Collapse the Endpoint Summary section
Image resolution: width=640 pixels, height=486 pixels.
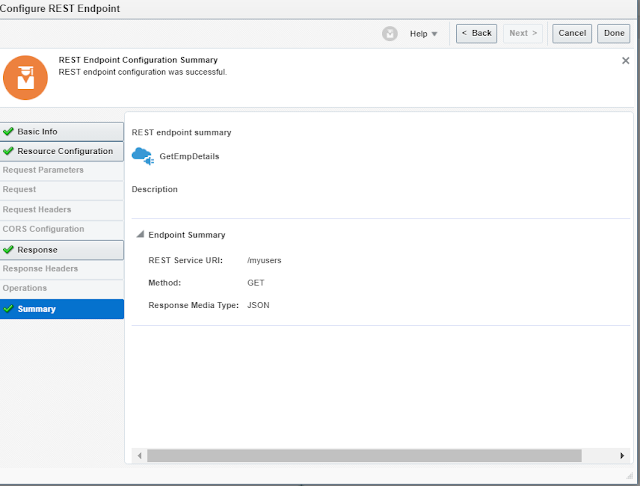pos(140,234)
